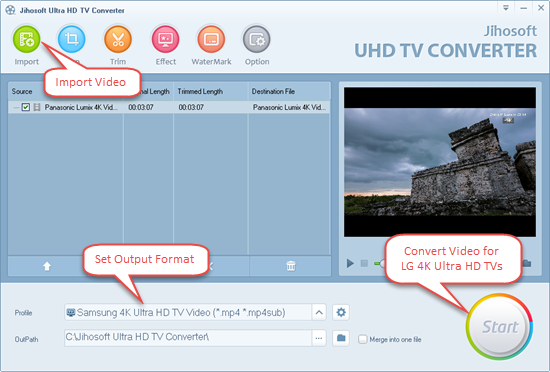The width and height of the screenshot is (550, 372).
Task: Move selected file up with arrow icon
Action: coord(47,266)
